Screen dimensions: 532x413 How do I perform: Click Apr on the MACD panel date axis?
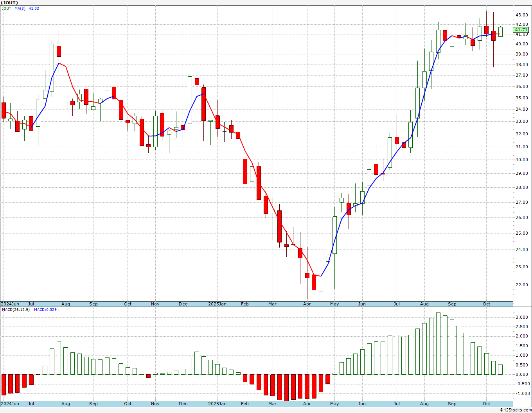point(307,404)
